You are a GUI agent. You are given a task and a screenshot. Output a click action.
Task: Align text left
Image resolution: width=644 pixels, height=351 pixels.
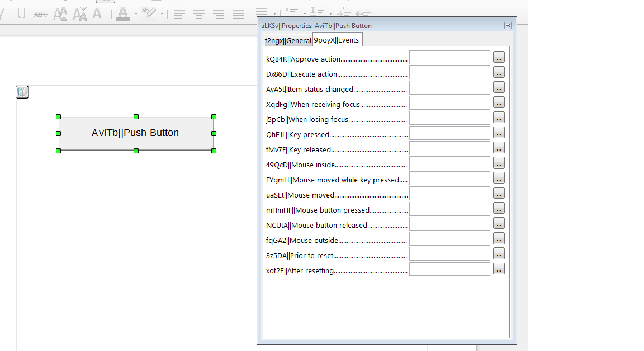pos(179,14)
